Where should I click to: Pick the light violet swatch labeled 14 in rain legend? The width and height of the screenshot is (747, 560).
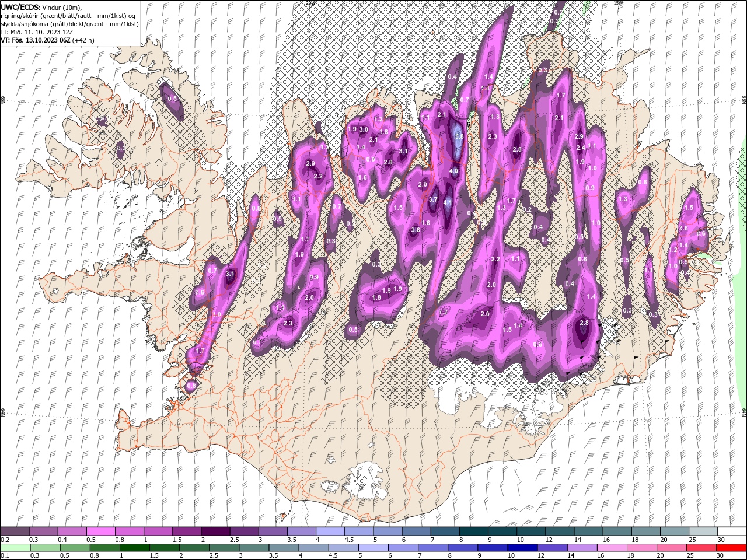tap(582, 547)
